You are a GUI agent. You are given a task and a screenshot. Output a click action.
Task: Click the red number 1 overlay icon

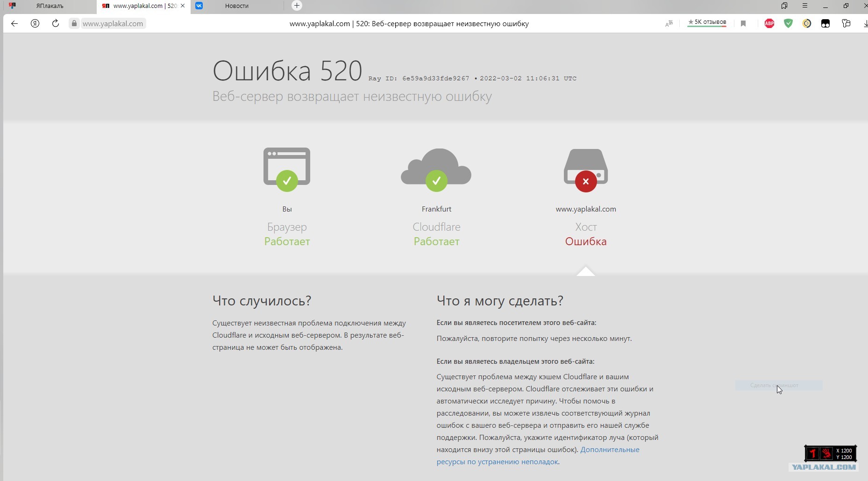[812, 453]
